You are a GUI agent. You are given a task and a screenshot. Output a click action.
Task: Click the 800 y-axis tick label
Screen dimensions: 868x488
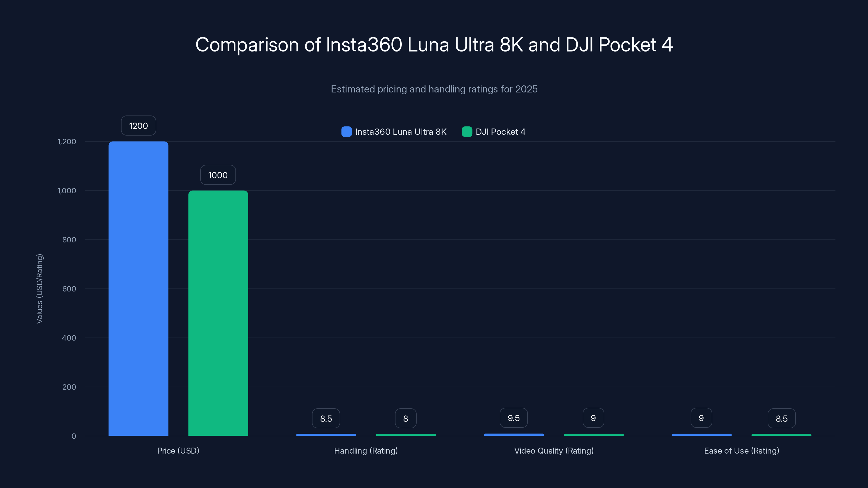point(69,240)
